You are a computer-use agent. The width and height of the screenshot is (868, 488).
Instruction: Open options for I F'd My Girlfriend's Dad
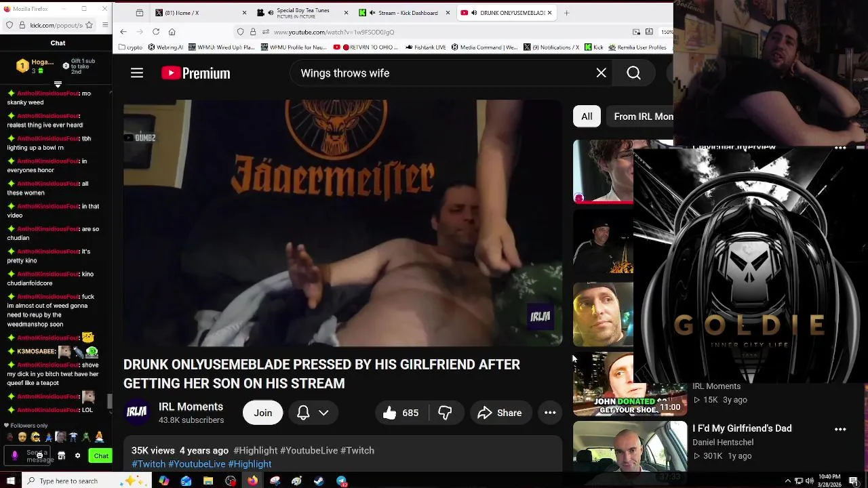840,429
